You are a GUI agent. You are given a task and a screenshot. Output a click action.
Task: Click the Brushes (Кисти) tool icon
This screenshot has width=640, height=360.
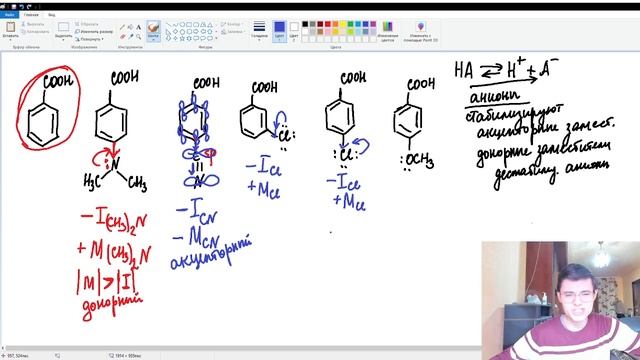click(153, 27)
